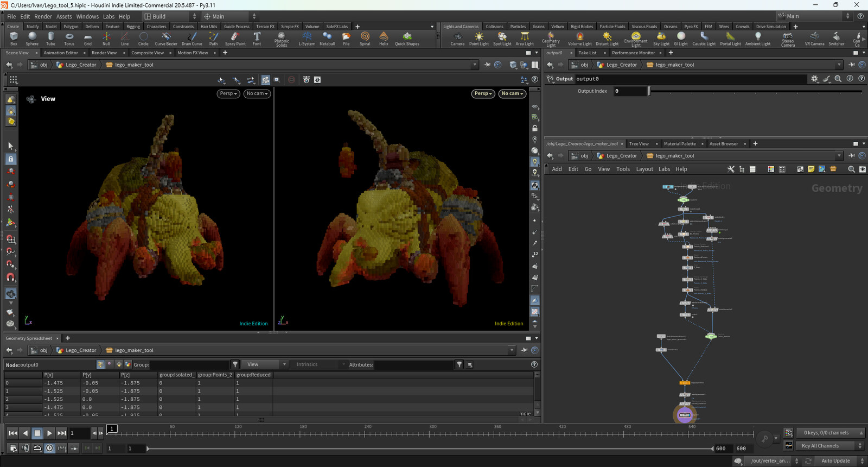Screen dimensions: 868x467
Task: Add a Sky Light
Action: 661,39
